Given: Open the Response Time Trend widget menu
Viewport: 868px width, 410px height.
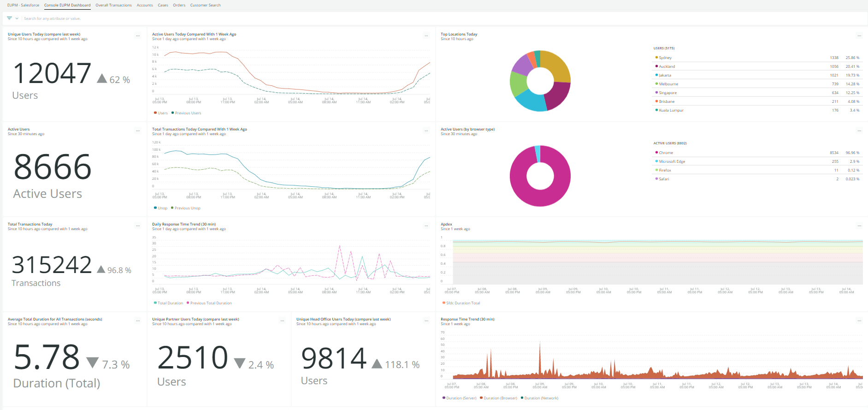Looking at the screenshot, I should pos(859,321).
